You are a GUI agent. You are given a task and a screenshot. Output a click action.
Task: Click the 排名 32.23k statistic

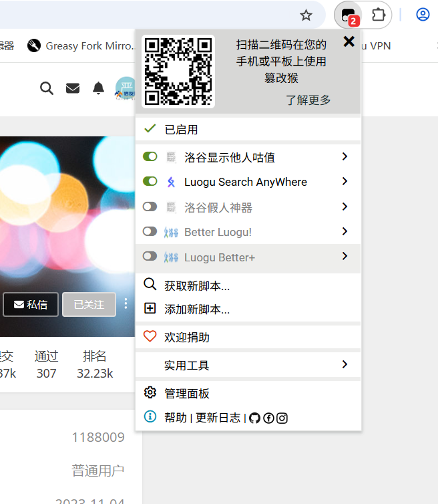95,364
